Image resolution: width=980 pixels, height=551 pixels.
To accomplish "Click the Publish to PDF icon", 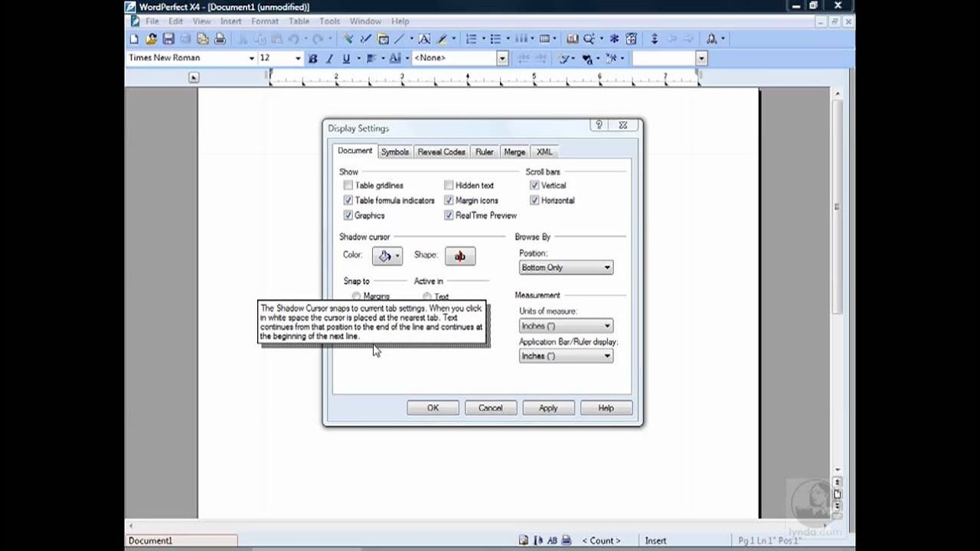I will [203, 38].
